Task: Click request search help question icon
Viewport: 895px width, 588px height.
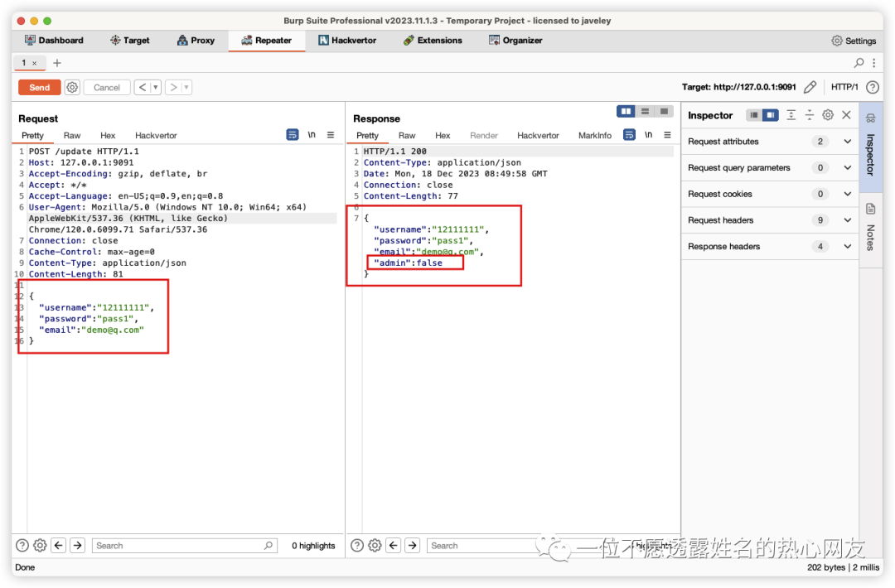Action: point(22,546)
